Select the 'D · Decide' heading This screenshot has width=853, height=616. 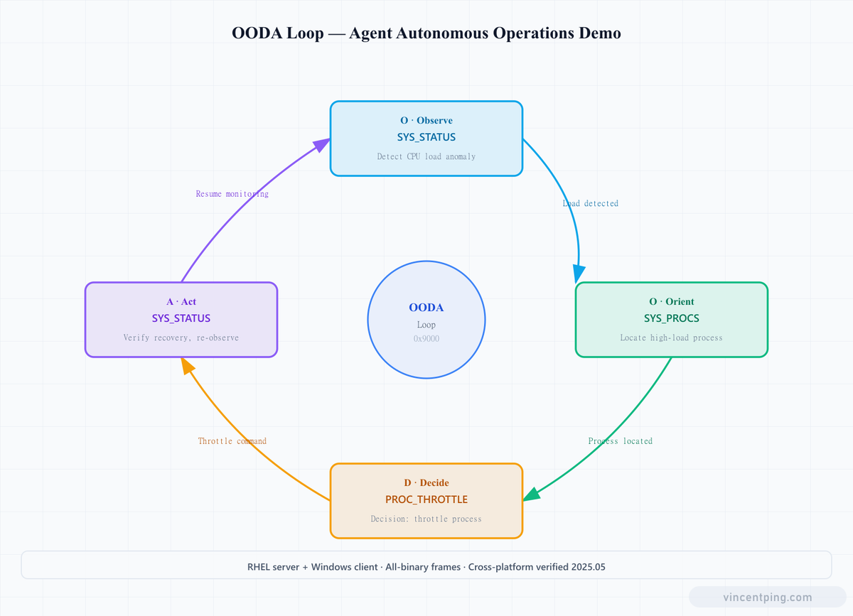click(426, 483)
